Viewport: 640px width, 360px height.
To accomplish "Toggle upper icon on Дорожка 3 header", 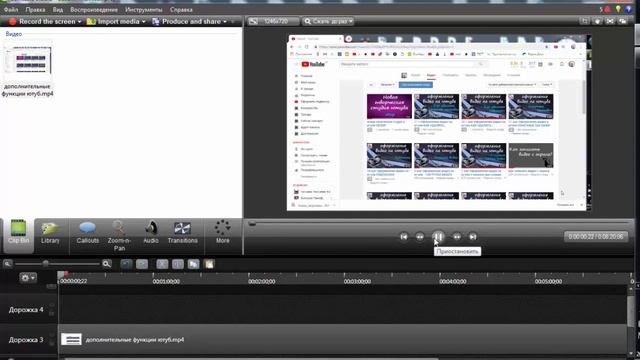I will [x=52, y=335].
